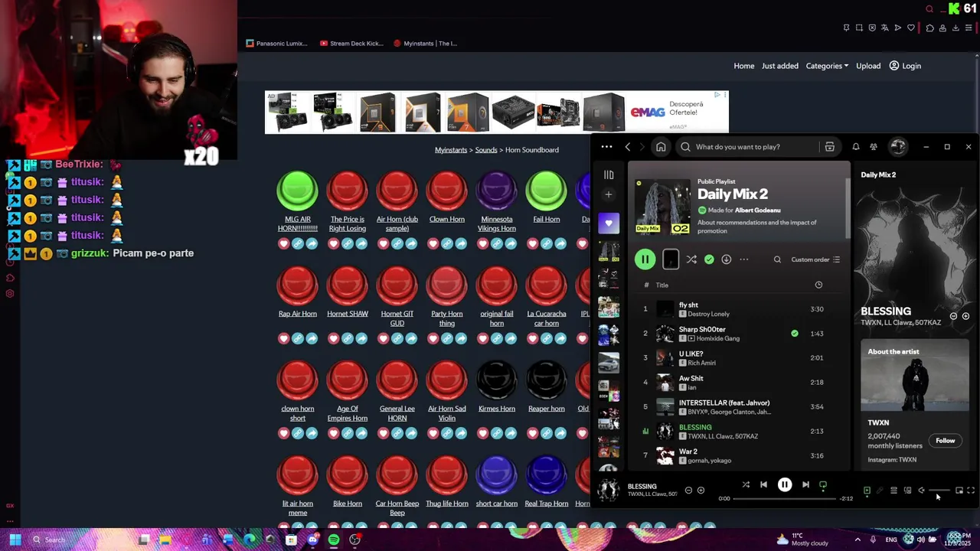
Task: Download the Daily Mix 2 playlist
Action: (x=726, y=259)
